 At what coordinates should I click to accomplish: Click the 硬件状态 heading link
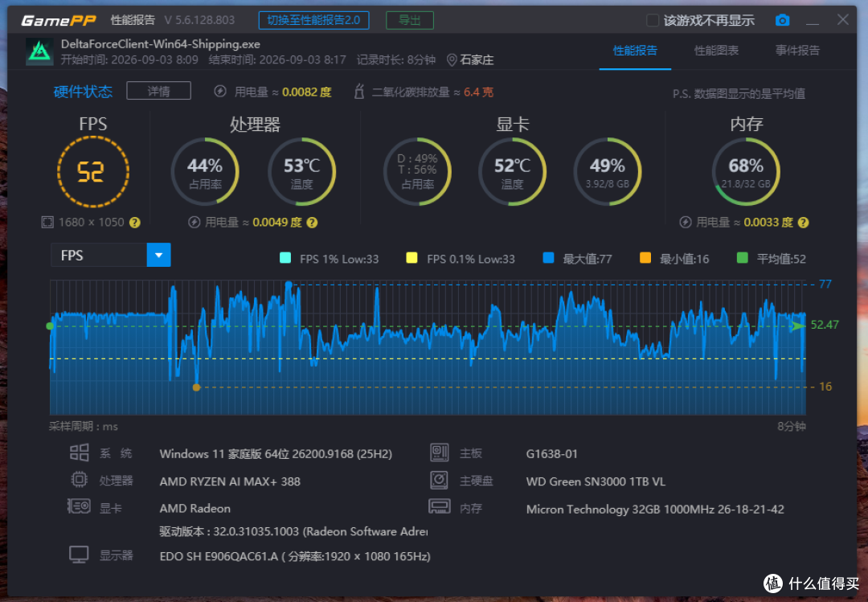[x=83, y=92]
